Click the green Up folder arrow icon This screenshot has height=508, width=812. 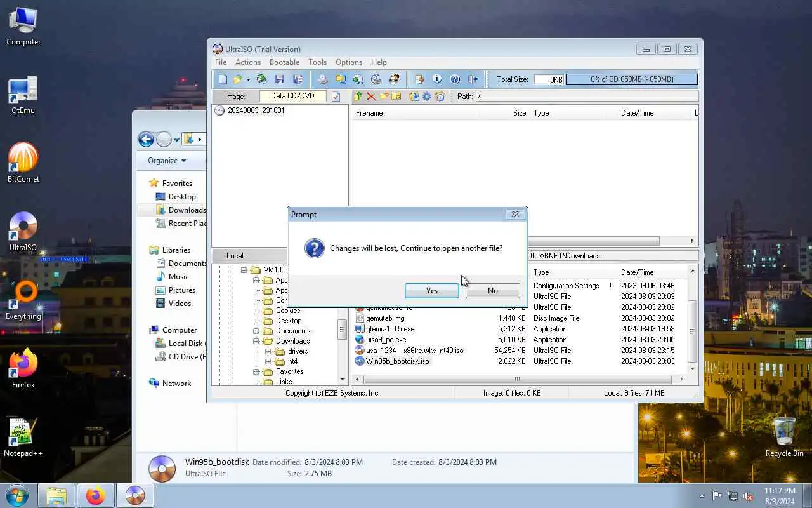(x=358, y=97)
